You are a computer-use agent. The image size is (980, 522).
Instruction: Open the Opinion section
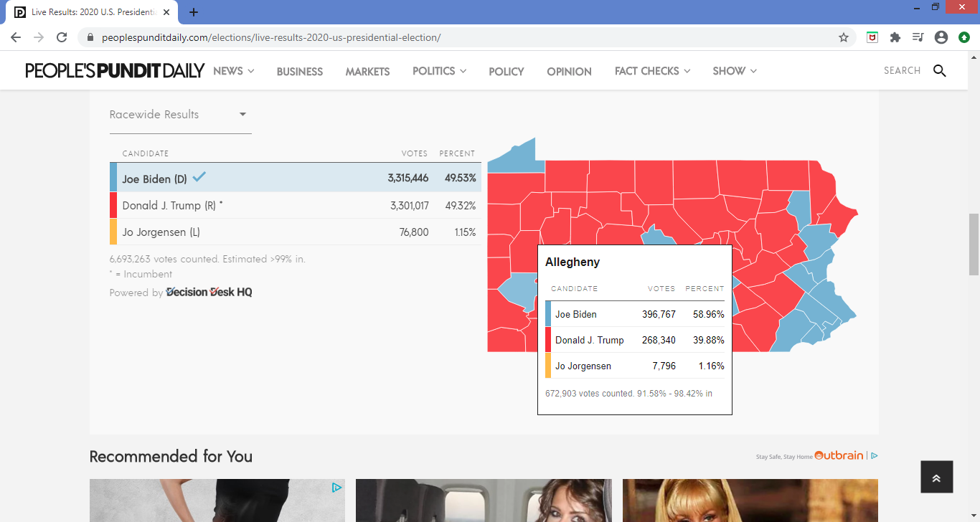click(x=570, y=71)
